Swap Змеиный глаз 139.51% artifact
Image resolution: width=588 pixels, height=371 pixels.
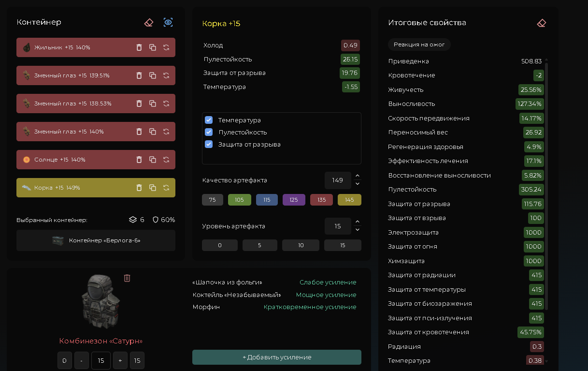point(166,75)
